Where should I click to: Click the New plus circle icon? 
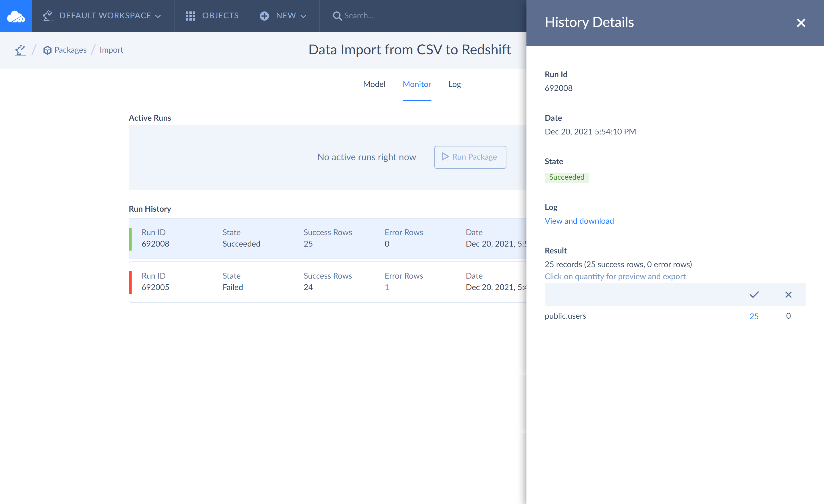pos(264,16)
